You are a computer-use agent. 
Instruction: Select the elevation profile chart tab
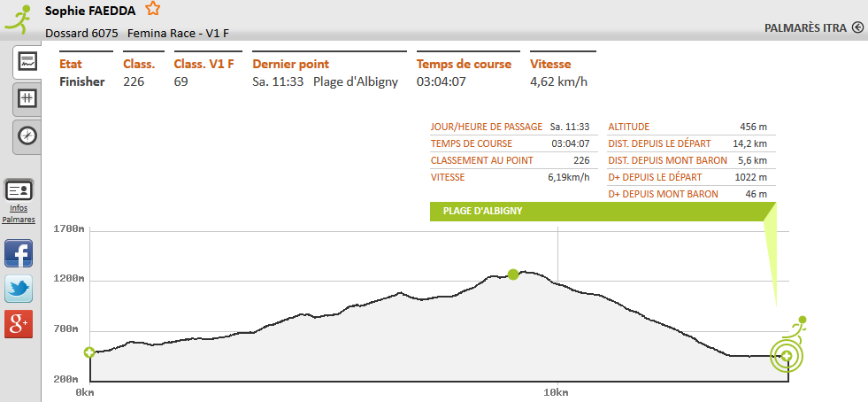(x=27, y=62)
